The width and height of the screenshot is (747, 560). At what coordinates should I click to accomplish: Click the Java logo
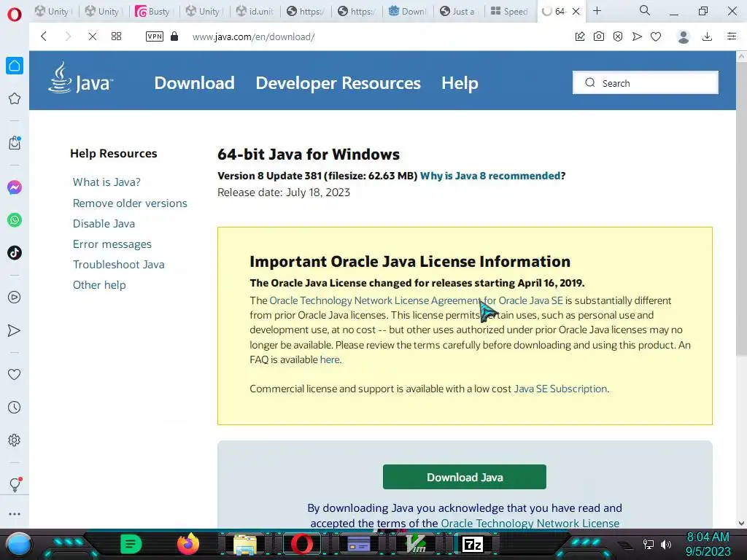click(80, 78)
